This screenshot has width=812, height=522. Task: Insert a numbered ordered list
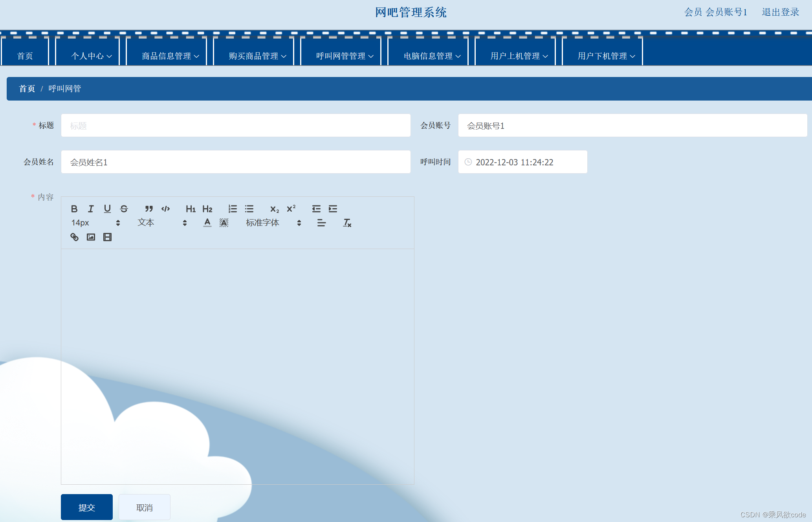(233, 209)
